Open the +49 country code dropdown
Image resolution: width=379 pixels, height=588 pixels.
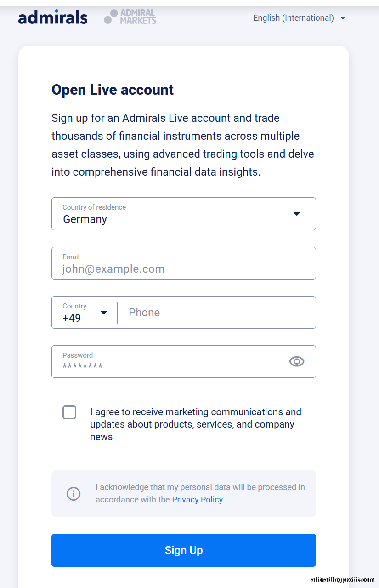(85, 313)
